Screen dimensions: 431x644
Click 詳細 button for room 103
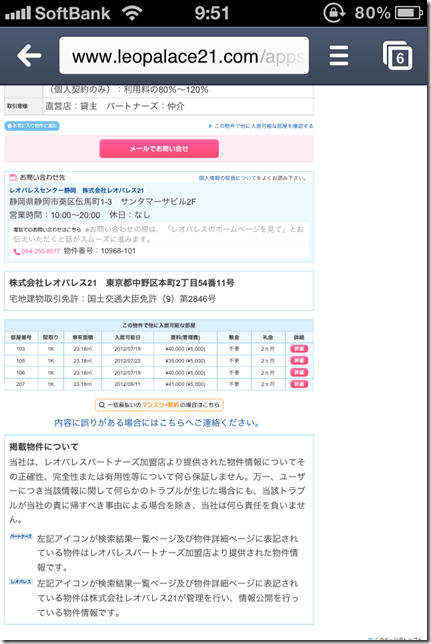coord(299,349)
